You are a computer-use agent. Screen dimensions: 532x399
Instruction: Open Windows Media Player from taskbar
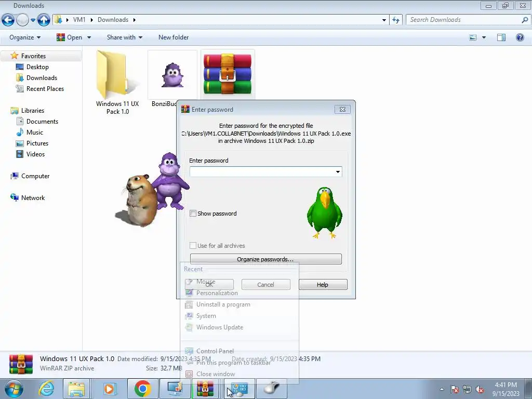[x=109, y=389]
